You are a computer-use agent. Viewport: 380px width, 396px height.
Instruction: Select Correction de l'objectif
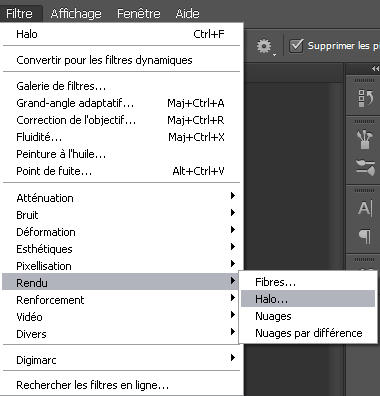[x=121, y=120]
